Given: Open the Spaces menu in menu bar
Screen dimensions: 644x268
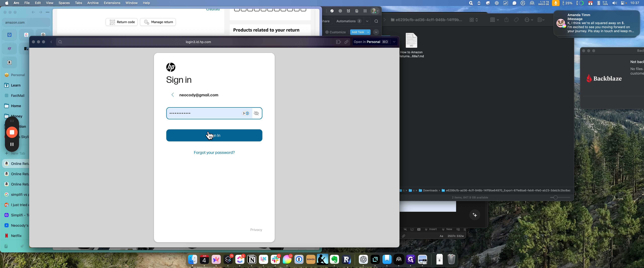Looking at the screenshot, I should (x=64, y=3).
